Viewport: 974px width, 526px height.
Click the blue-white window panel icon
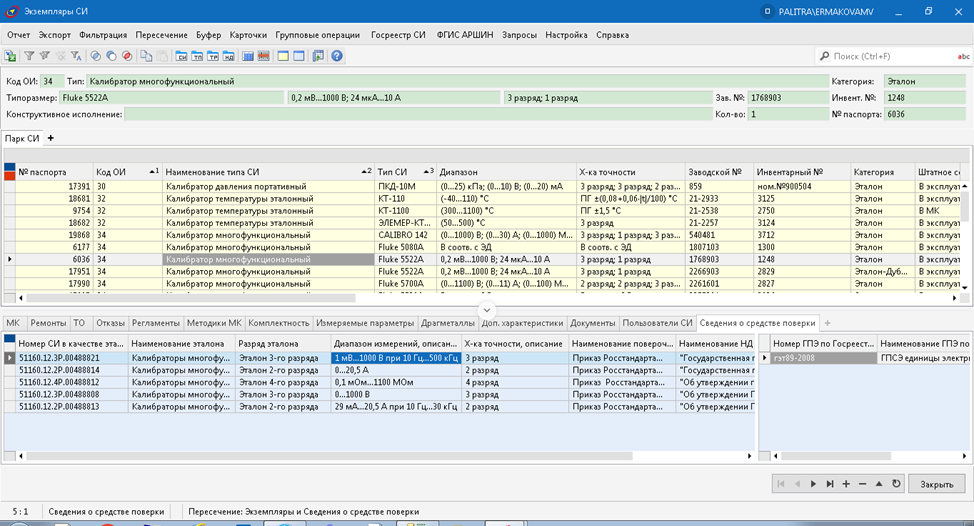(299, 56)
